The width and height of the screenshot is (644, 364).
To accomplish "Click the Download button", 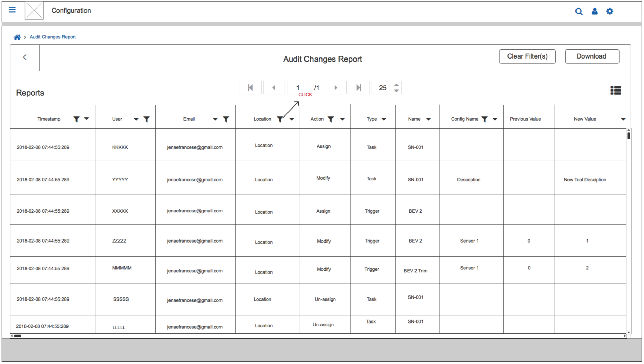I will click(592, 56).
